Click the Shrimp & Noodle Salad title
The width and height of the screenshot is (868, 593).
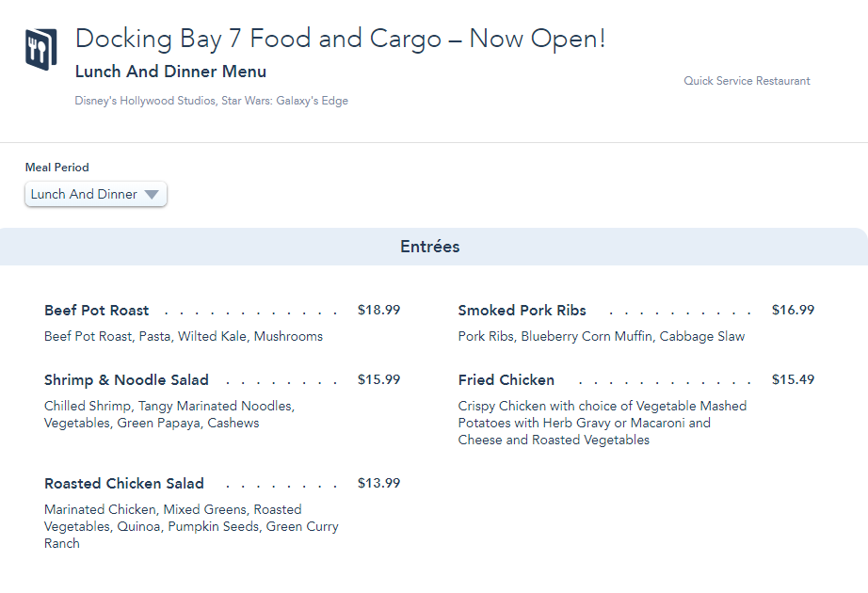(x=126, y=380)
